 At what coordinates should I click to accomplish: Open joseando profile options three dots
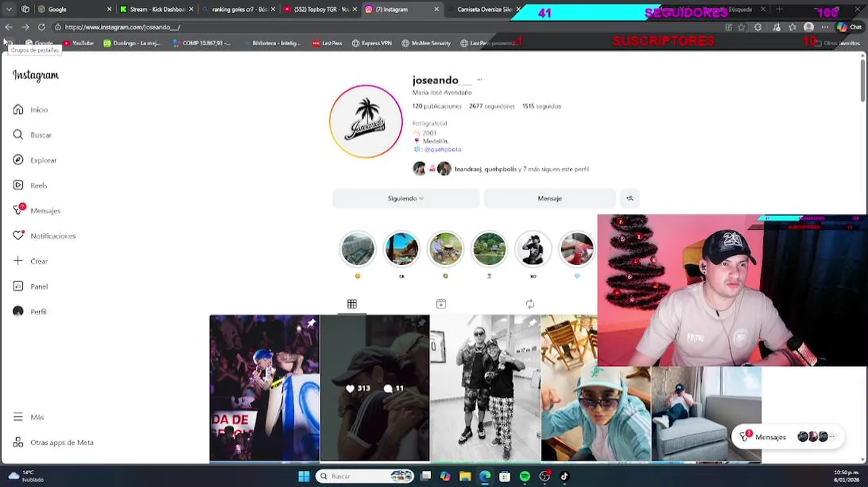click(x=479, y=80)
